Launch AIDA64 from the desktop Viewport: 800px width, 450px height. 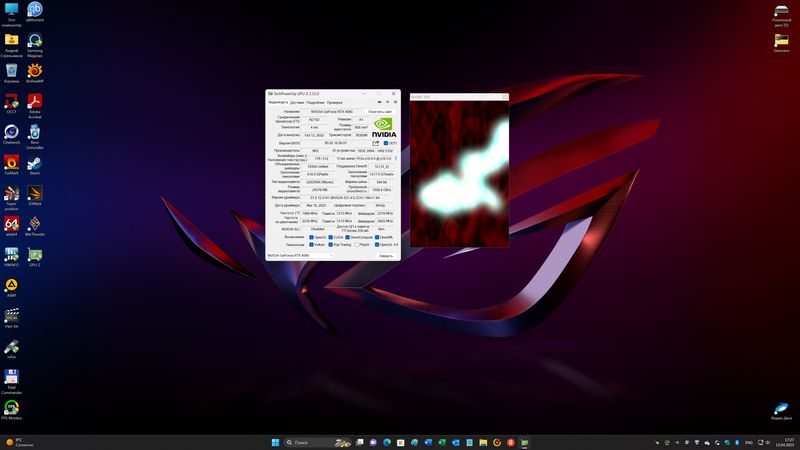pos(11,226)
